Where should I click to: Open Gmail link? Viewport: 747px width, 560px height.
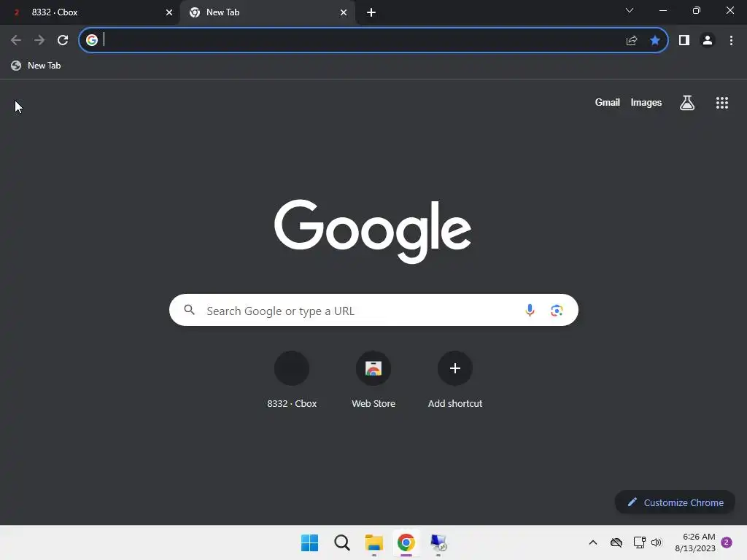(x=608, y=102)
